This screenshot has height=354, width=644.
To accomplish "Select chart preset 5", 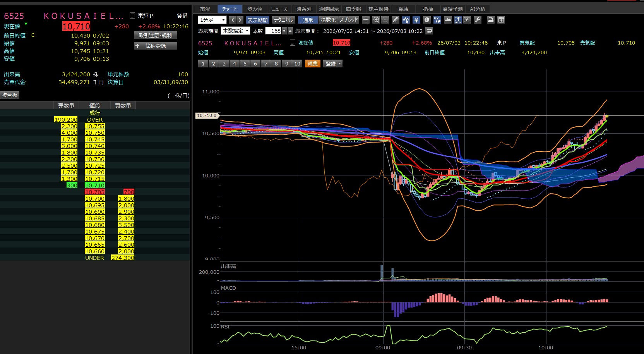I will [x=245, y=64].
